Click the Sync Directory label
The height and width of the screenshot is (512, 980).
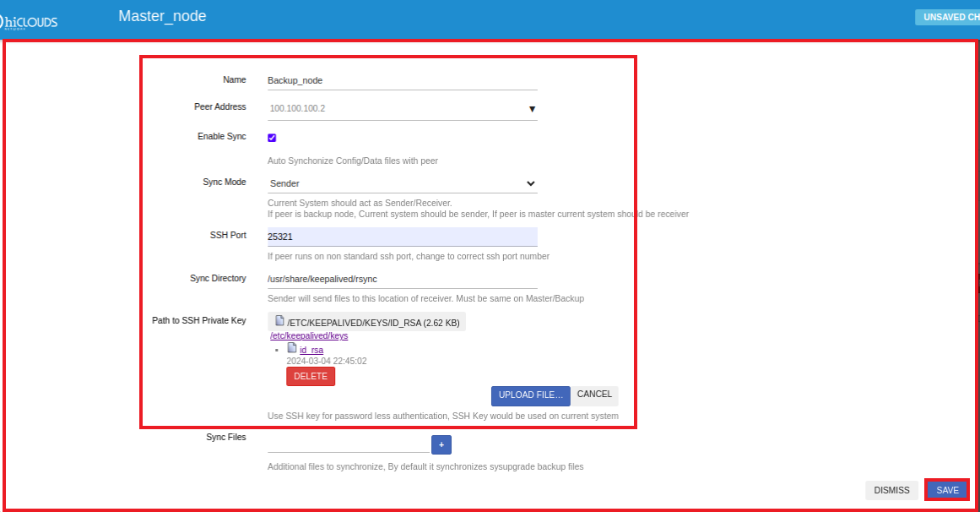tap(218, 278)
